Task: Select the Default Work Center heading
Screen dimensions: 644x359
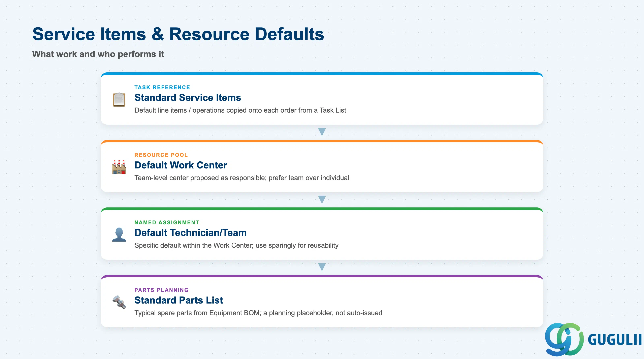Action: [181, 165]
